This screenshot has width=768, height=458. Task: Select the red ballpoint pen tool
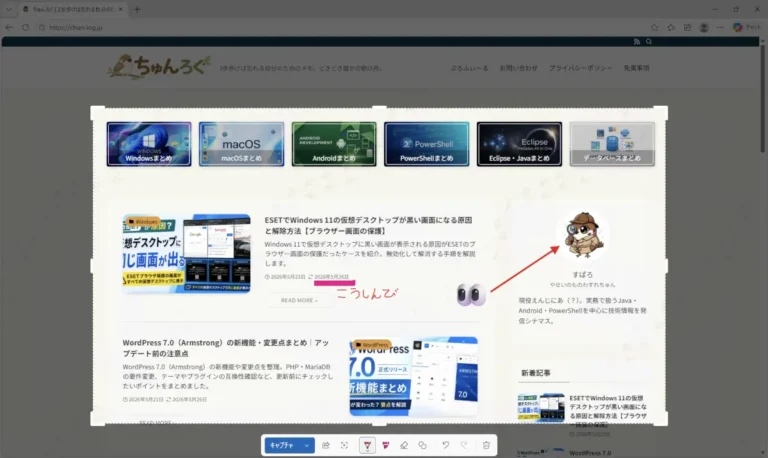367,445
